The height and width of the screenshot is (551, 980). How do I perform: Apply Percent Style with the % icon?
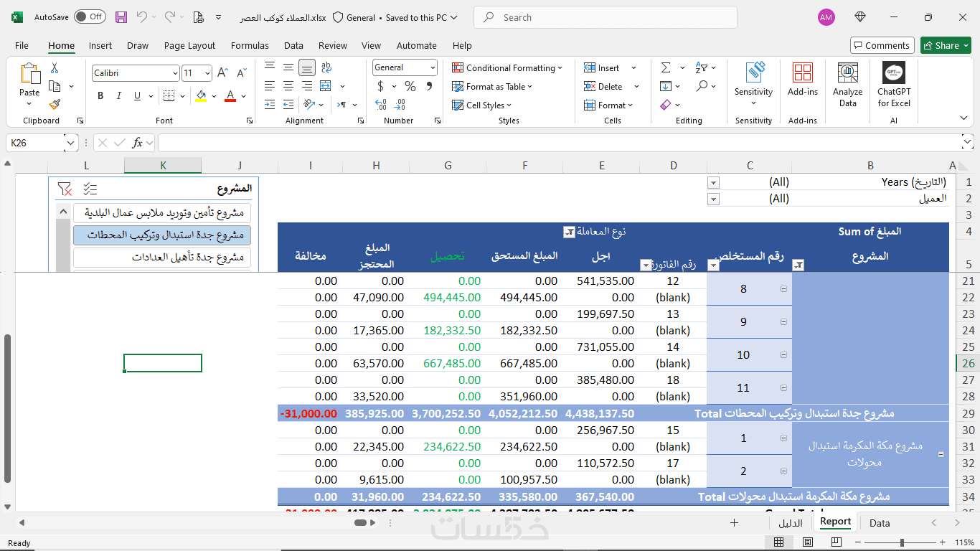coord(410,86)
